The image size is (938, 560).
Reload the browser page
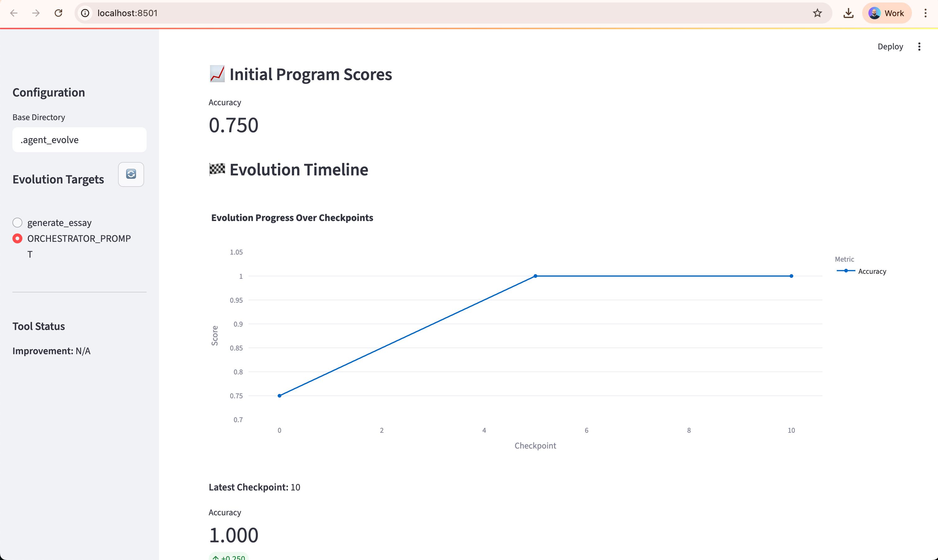(x=58, y=13)
